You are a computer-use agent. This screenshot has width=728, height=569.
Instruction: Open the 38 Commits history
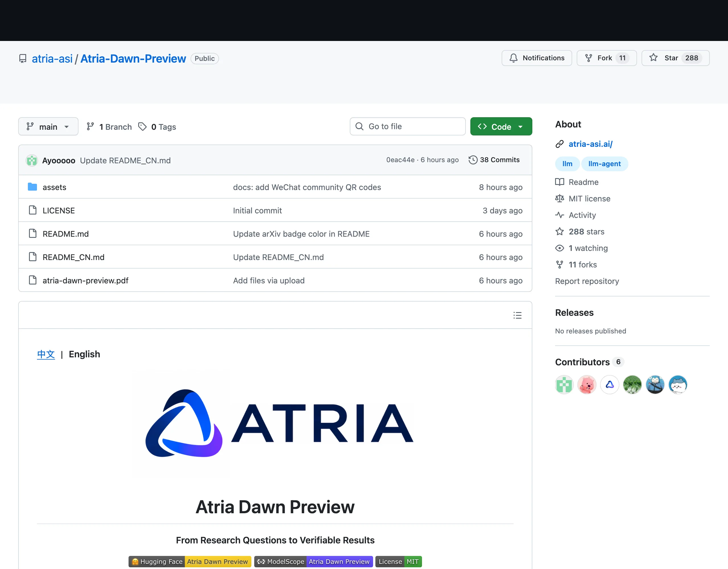494,160
